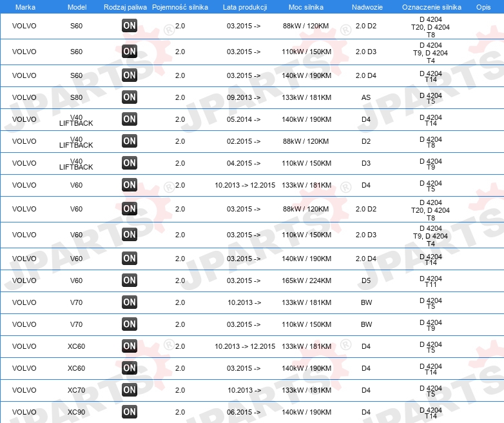Click the XC70 10.2013 -> date cell
The width and height of the screenshot is (504, 423).
tap(244, 390)
